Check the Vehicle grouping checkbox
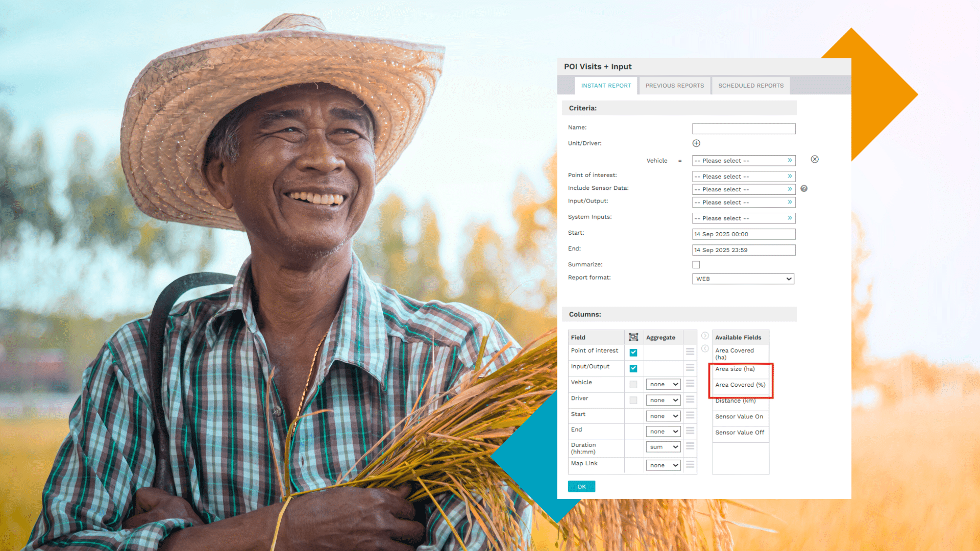This screenshot has width=980, height=551. click(633, 385)
